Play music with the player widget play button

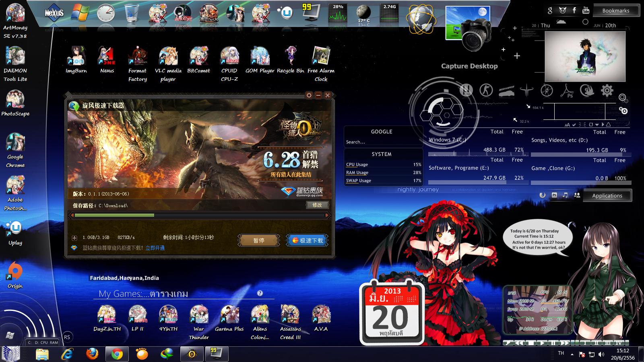tap(543, 343)
